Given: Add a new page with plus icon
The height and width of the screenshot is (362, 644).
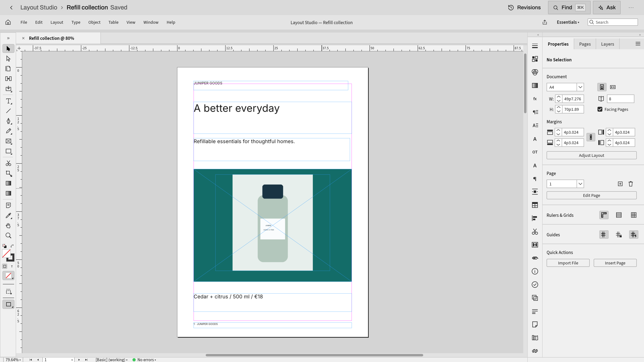Looking at the screenshot, I should (620, 184).
